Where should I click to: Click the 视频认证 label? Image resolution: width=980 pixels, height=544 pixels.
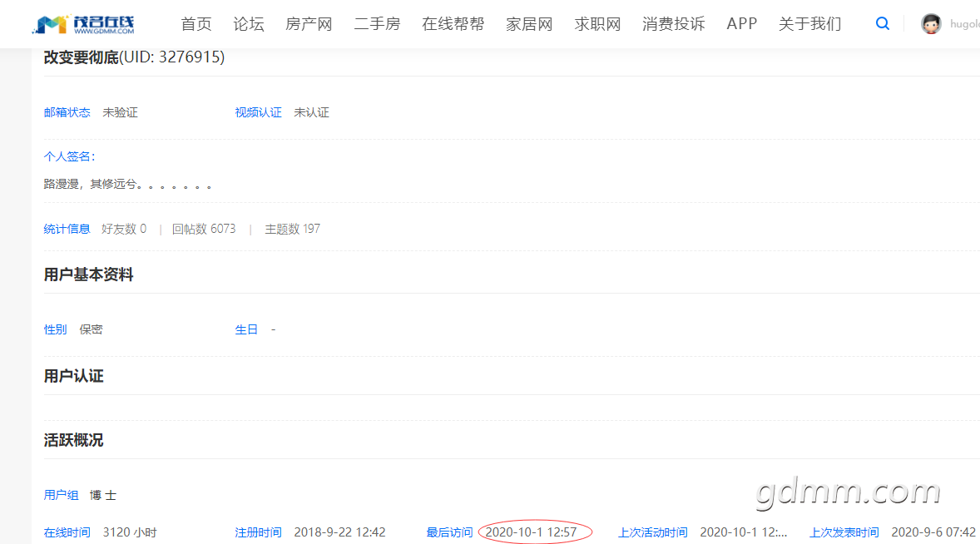click(x=258, y=112)
